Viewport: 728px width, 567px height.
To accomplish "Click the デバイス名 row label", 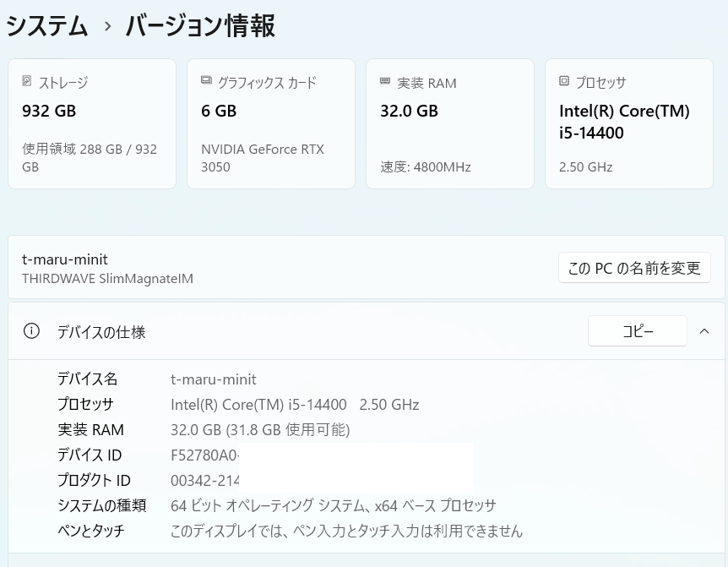I will tap(87, 379).
